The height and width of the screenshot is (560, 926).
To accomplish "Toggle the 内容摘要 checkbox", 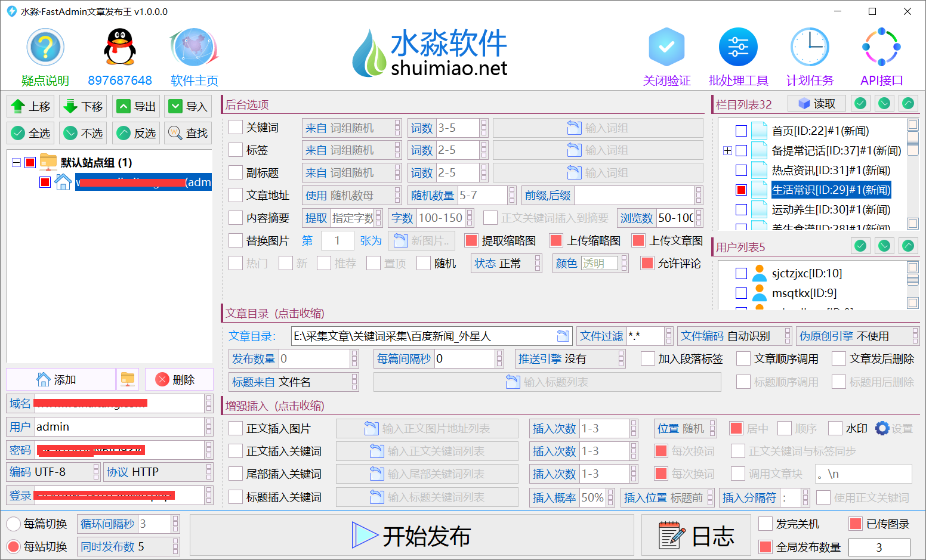I will click(x=236, y=218).
